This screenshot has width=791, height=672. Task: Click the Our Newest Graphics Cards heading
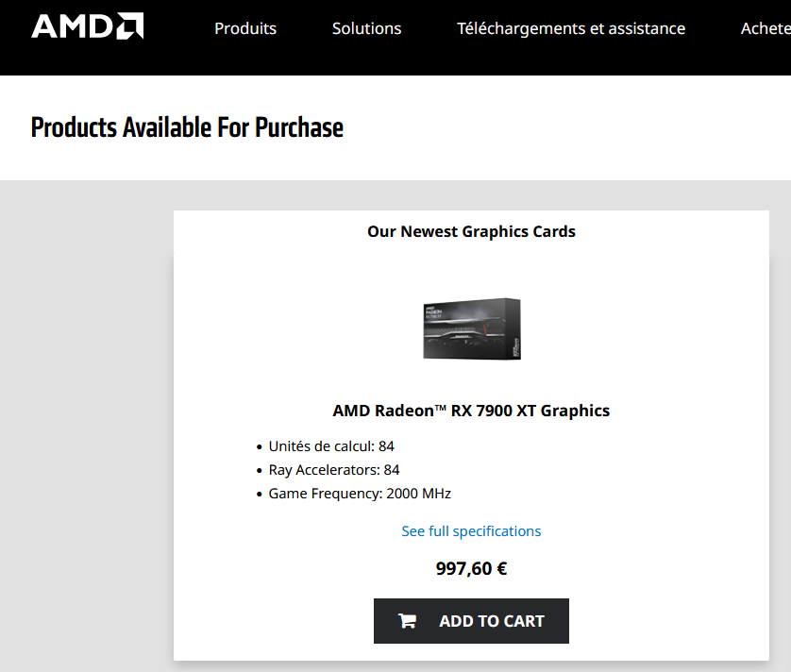[x=471, y=231]
